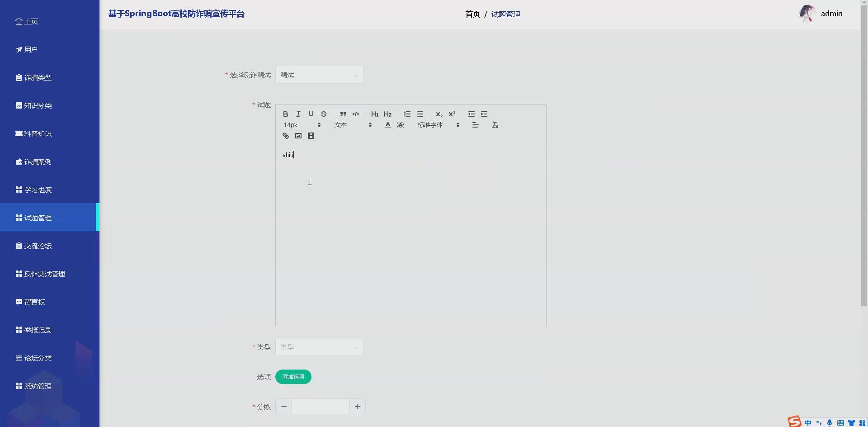Open the 选择反诈测试 dropdown
The height and width of the screenshot is (427, 868).
[x=319, y=75]
